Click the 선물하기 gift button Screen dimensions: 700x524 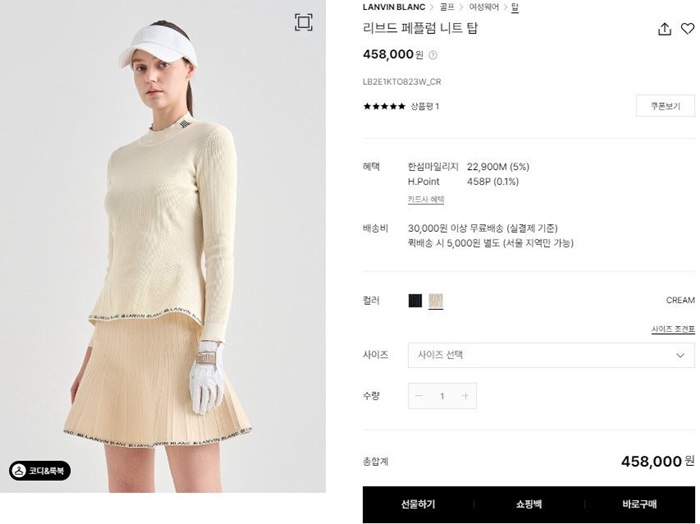[418, 504]
